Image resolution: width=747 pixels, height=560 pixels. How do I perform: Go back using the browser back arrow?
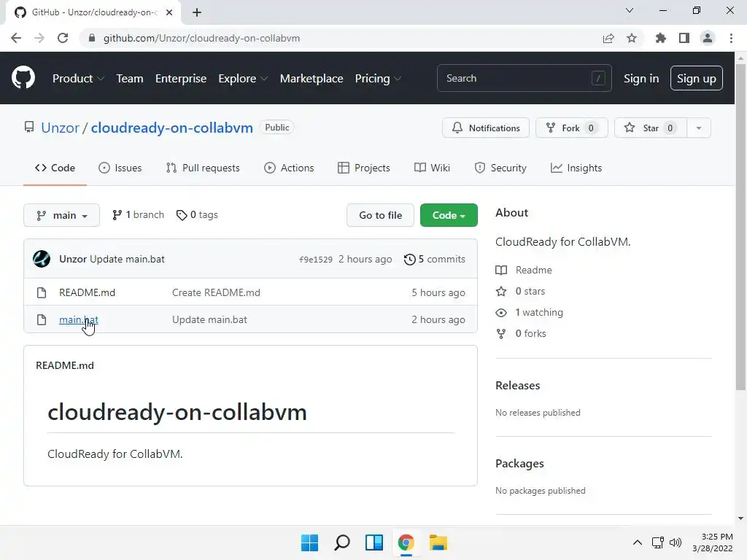click(16, 38)
